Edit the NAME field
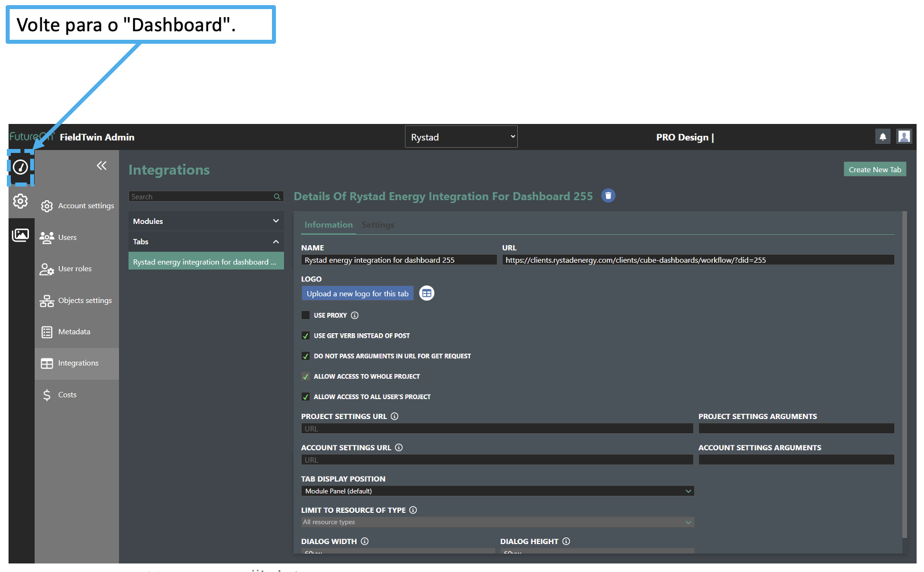This screenshot has height=572, width=924. click(399, 260)
